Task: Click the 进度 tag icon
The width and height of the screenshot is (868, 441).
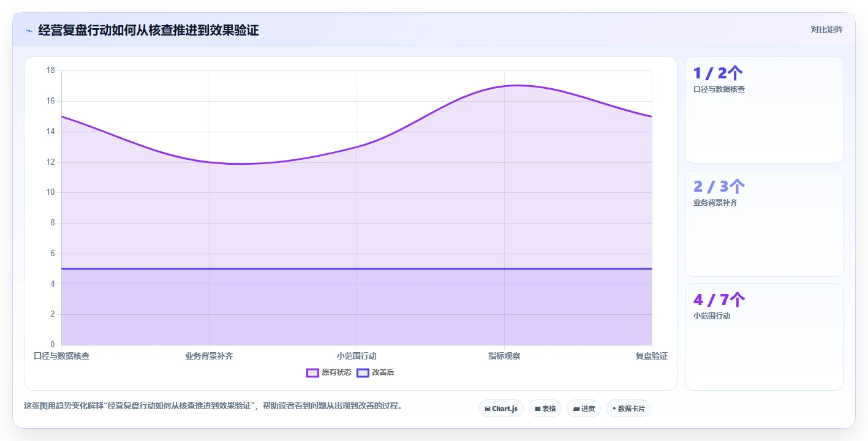Action: click(576, 409)
